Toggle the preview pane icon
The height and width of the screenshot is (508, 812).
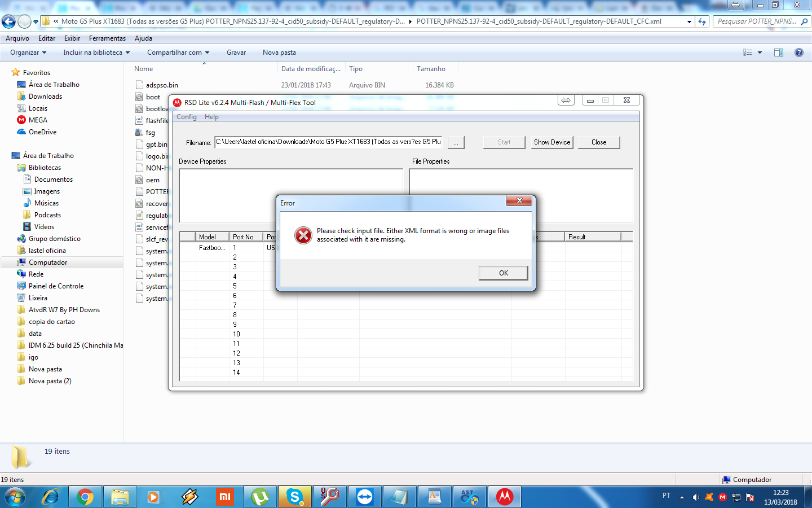click(x=779, y=52)
